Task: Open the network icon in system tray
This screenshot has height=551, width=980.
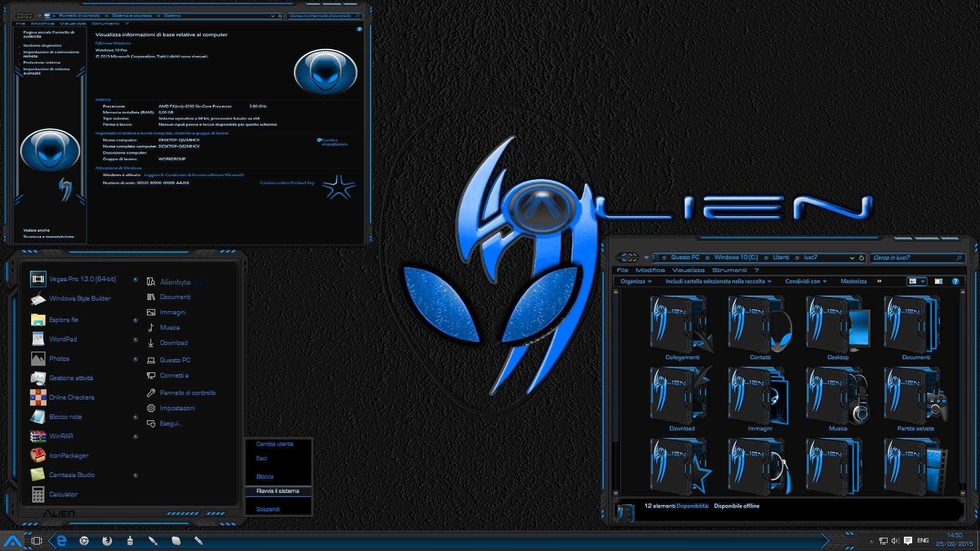Action: 884,541
